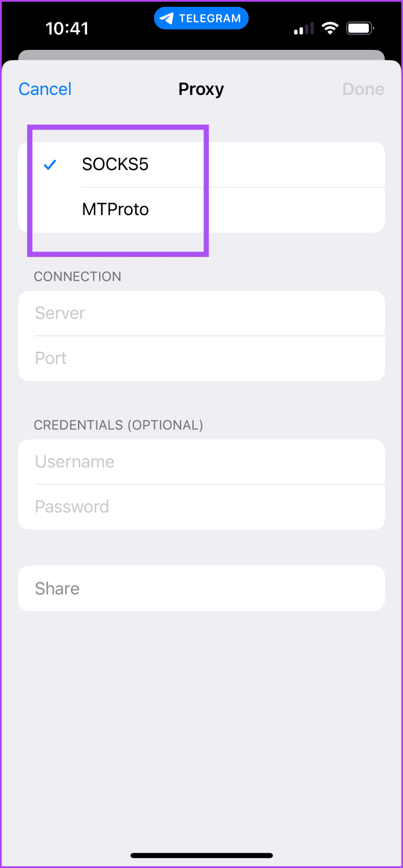Focus the Server input field
Image resolution: width=403 pixels, height=868 pixels.
click(x=201, y=313)
